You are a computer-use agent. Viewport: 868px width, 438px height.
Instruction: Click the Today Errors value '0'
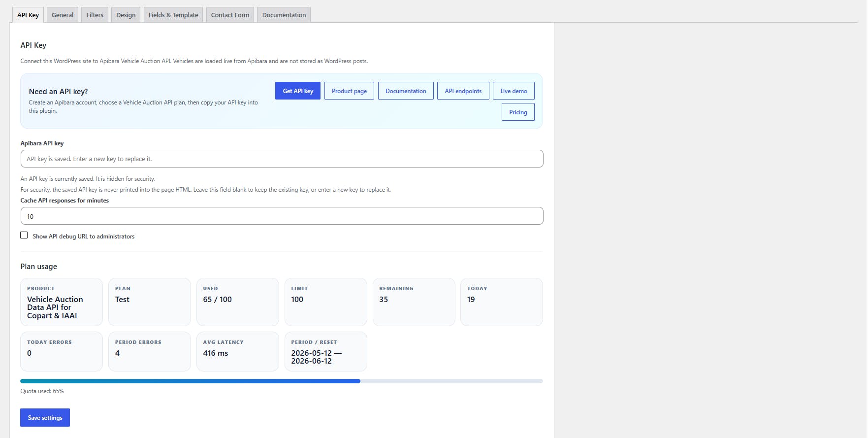click(x=30, y=353)
